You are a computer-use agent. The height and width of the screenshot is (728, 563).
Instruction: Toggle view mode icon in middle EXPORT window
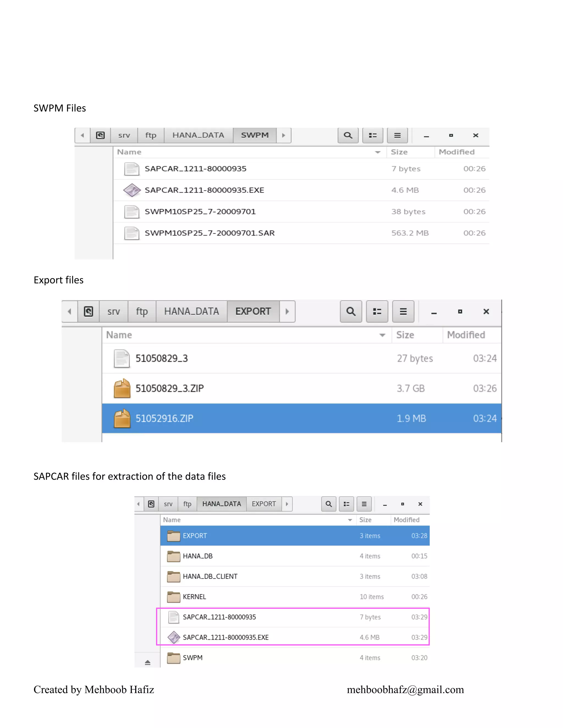[377, 311]
